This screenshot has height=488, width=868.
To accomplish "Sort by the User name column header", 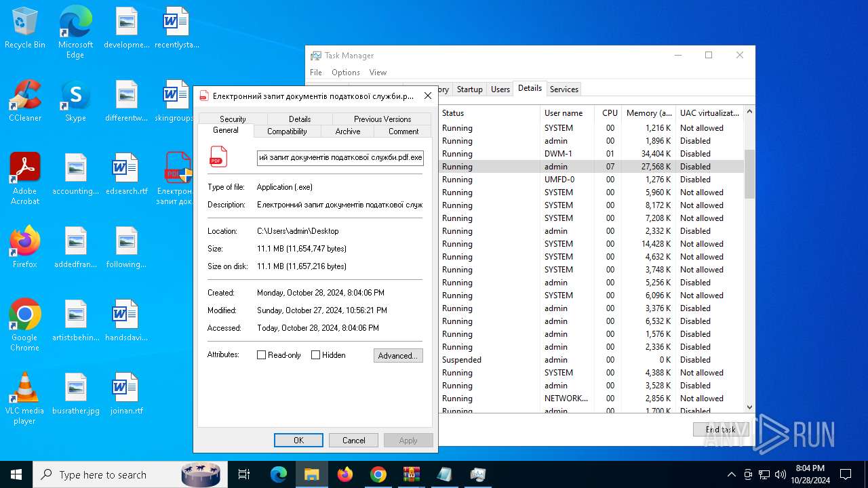I will click(x=567, y=113).
